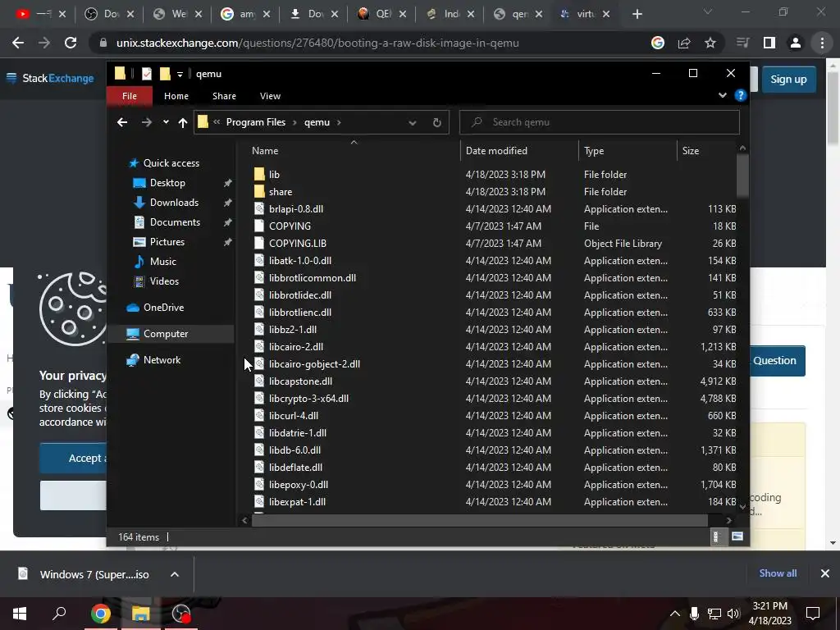This screenshot has width=840, height=630.
Task: Open a new Chrome tab
Action: pos(637,15)
